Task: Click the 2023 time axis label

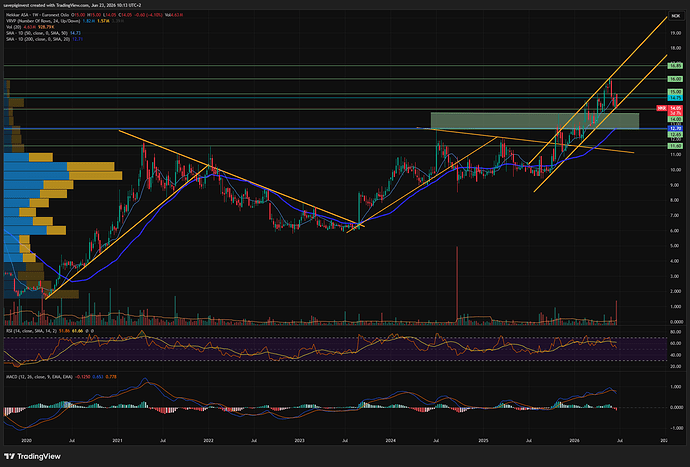Action: [299, 440]
